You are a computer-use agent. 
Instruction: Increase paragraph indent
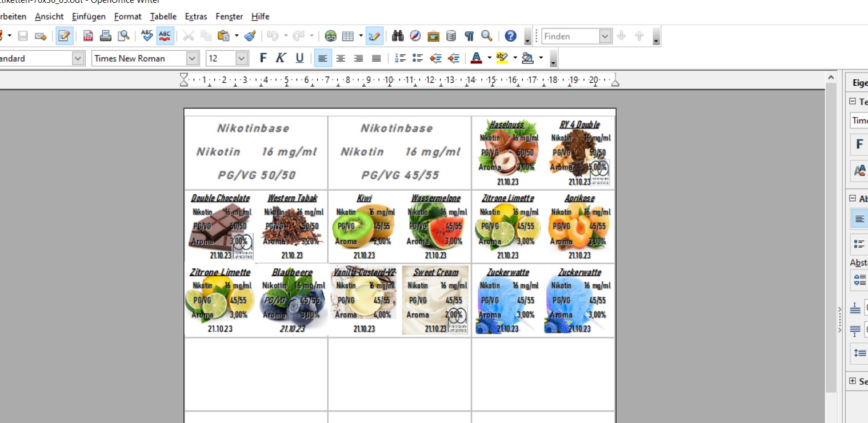pyautogui.click(x=454, y=58)
